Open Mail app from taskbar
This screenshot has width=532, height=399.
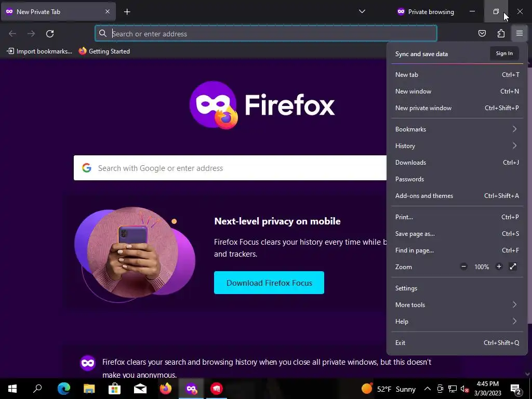point(140,389)
